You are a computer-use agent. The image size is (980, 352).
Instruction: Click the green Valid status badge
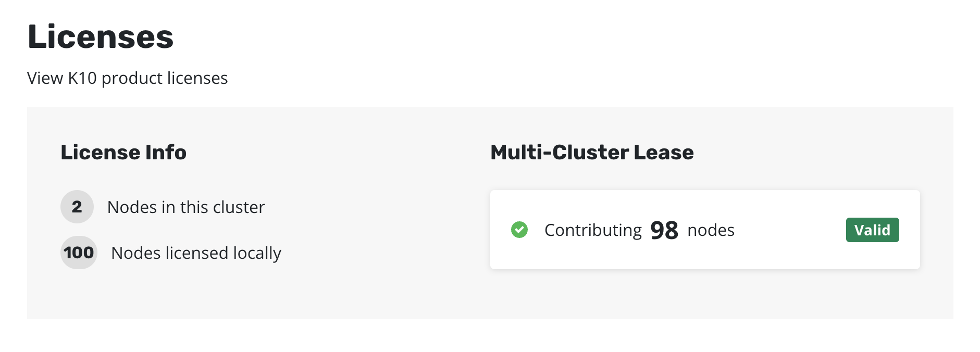(x=872, y=230)
